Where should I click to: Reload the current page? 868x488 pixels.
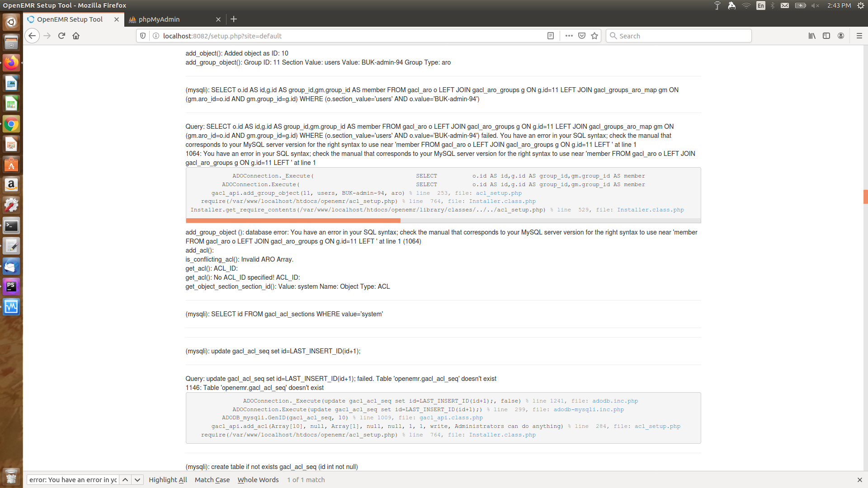click(61, 36)
